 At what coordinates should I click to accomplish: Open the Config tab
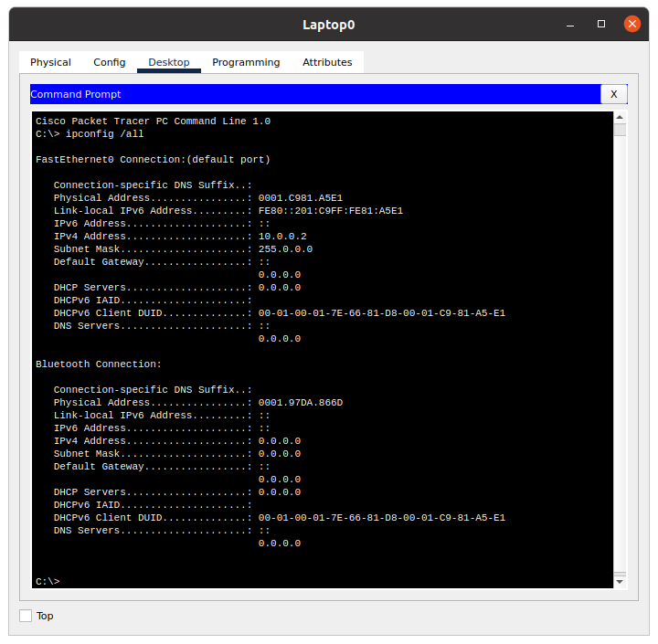[109, 62]
